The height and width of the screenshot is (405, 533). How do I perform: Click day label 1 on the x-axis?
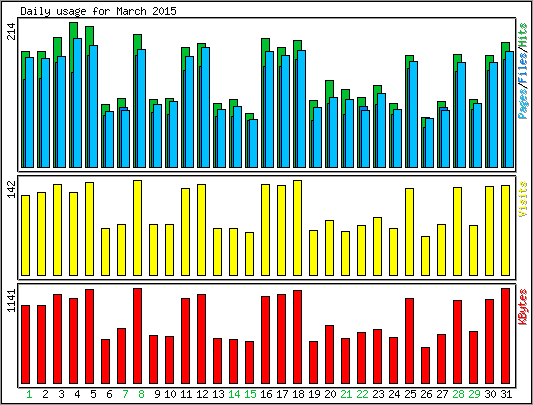click(x=29, y=394)
